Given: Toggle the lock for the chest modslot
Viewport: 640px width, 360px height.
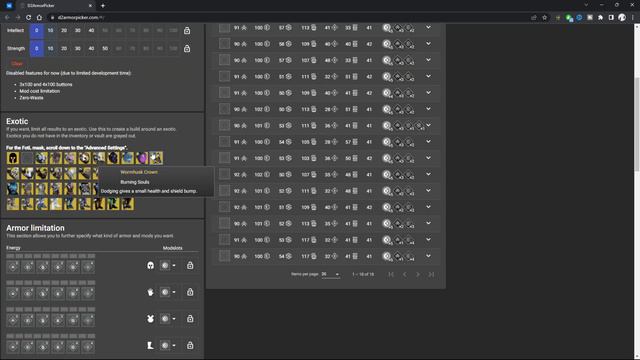Looking at the screenshot, I should coord(190,319).
